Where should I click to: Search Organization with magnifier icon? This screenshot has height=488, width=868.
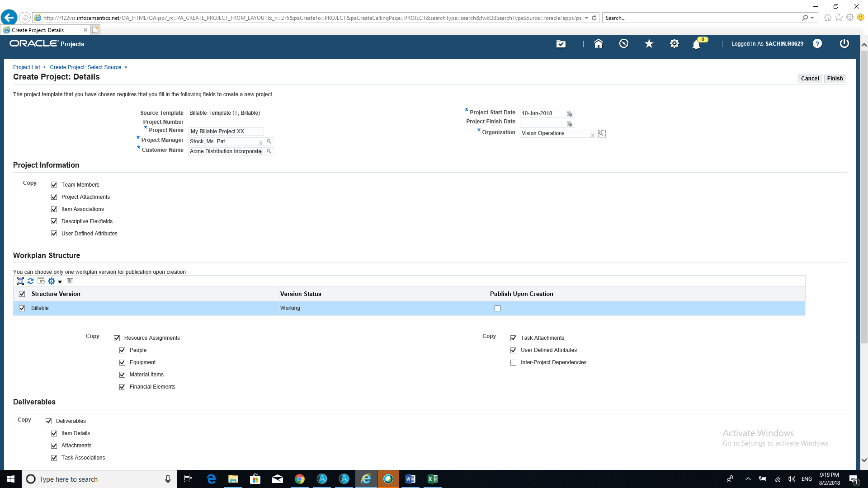(601, 134)
